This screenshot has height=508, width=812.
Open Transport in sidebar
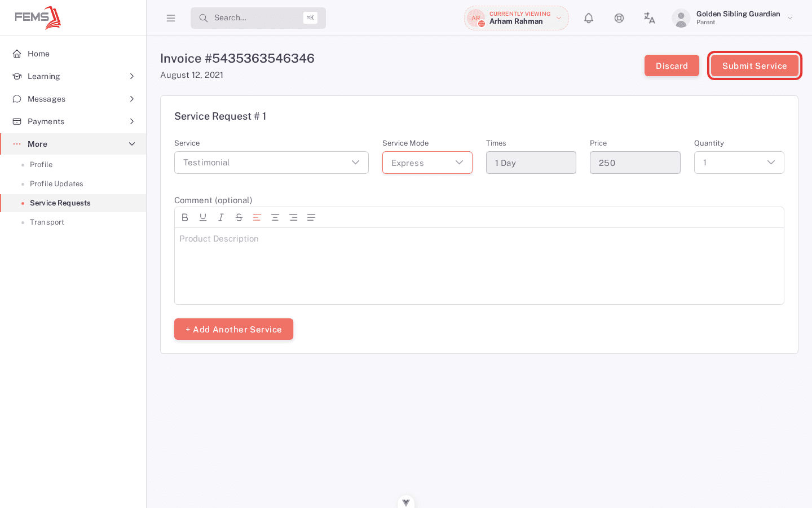point(73,222)
